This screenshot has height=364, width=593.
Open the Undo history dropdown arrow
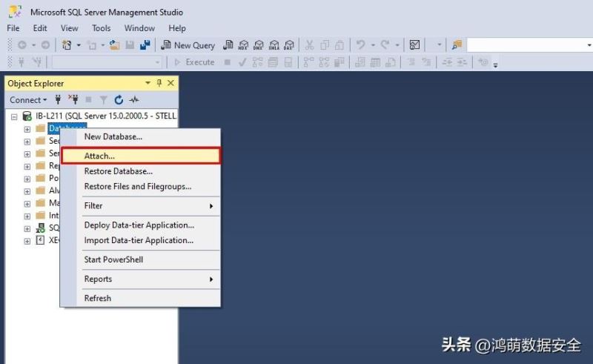(373, 45)
